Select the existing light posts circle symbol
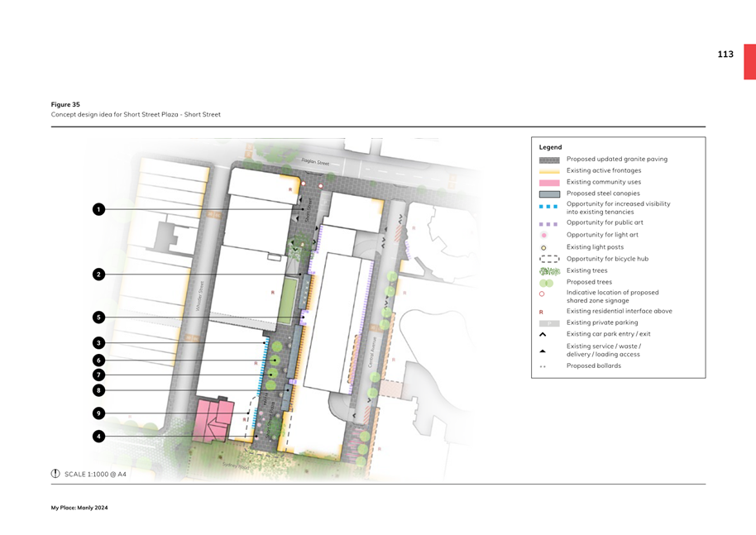The width and height of the screenshot is (756, 535). click(543, 247)
